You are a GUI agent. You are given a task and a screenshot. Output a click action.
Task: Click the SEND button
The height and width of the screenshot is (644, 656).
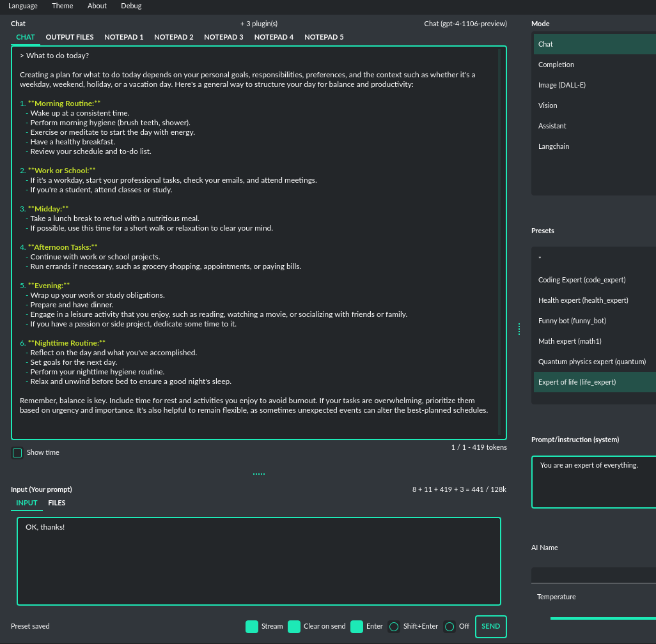pyautogui.click(x=490, y=627)
